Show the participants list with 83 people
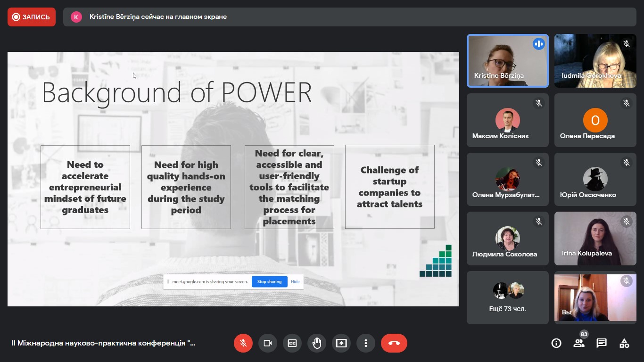 [x=579, y=343]
